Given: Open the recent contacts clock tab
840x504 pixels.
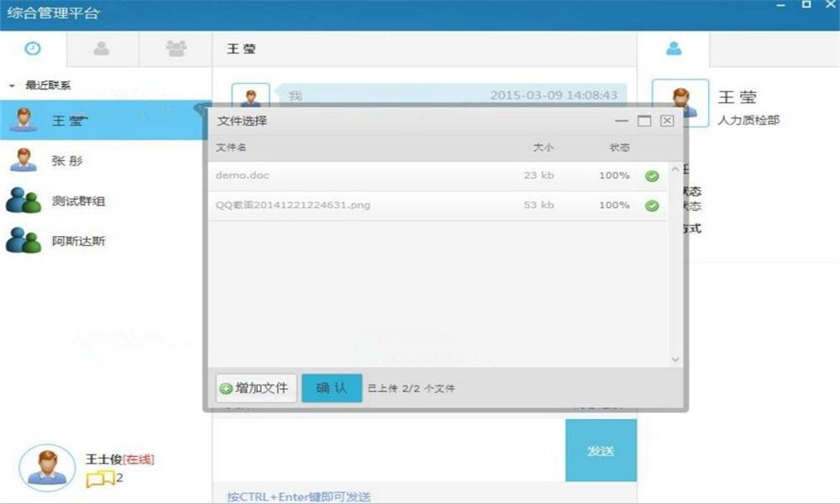Looking at the screenshot, I should point(33,49).
